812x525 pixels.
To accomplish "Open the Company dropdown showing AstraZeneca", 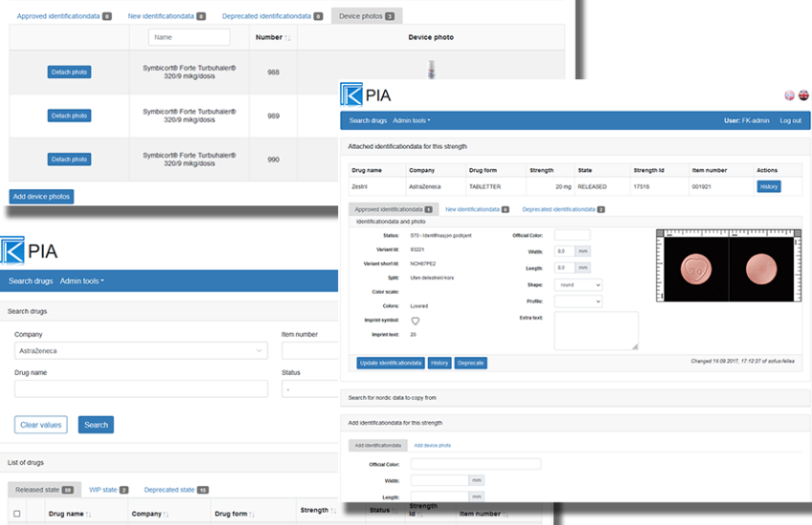I will coord(140,350).
